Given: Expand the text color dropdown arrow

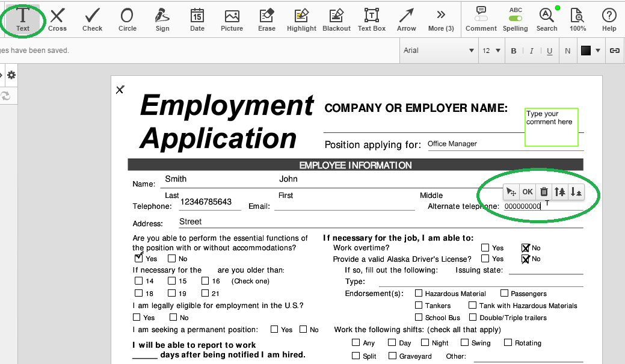Looking at the screenshot, I should [597, 51].
